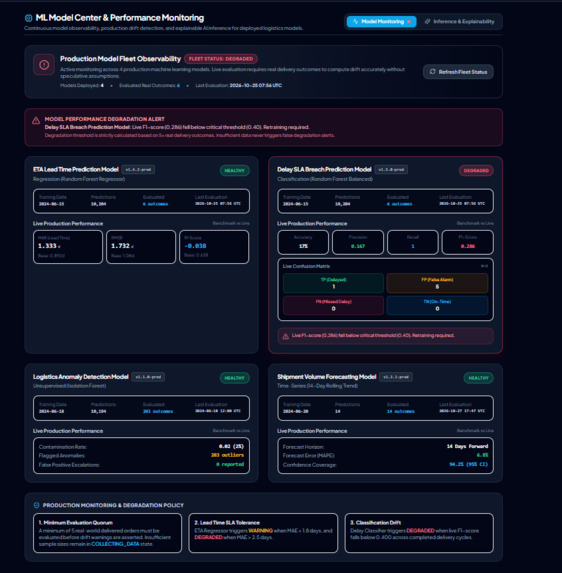Screen dimensions: 562x573
Task: Click the Shipment Volume Forecasting Model title
Action: tap(326, 376)
